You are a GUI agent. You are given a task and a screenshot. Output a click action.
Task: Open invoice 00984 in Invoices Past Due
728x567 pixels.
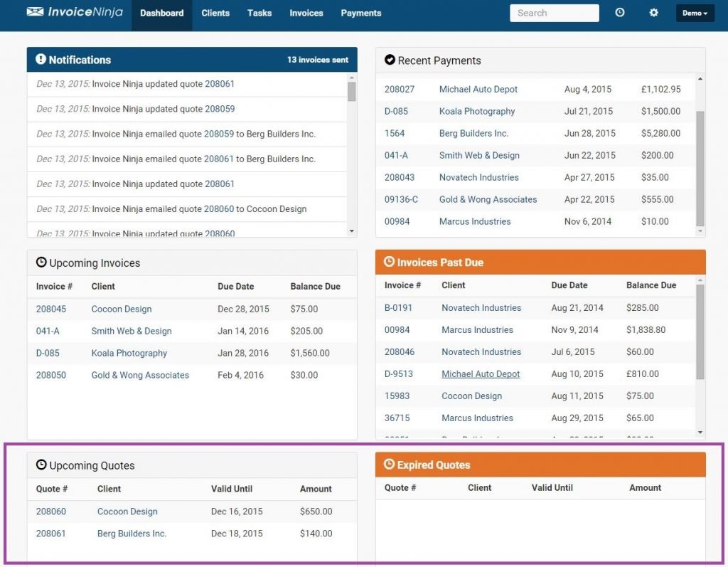(397, 330)
